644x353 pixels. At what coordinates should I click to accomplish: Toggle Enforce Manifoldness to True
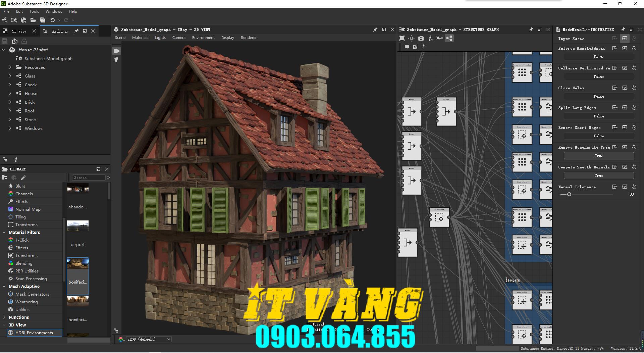pyautogui.click(x=599, y=57)
